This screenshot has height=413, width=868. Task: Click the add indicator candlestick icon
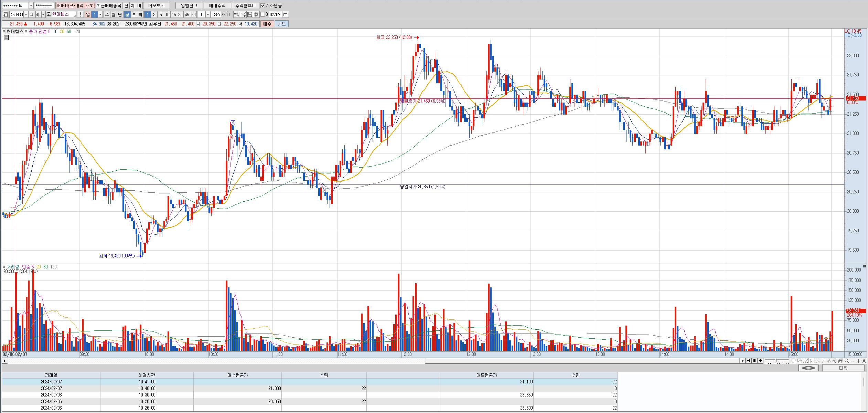[x=236, y=14]
